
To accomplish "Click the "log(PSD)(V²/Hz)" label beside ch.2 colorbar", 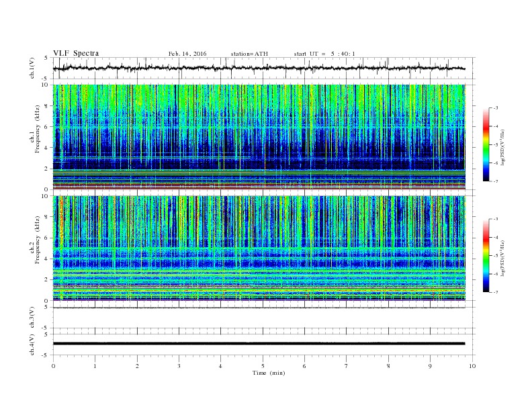I will tap(503, 258).
